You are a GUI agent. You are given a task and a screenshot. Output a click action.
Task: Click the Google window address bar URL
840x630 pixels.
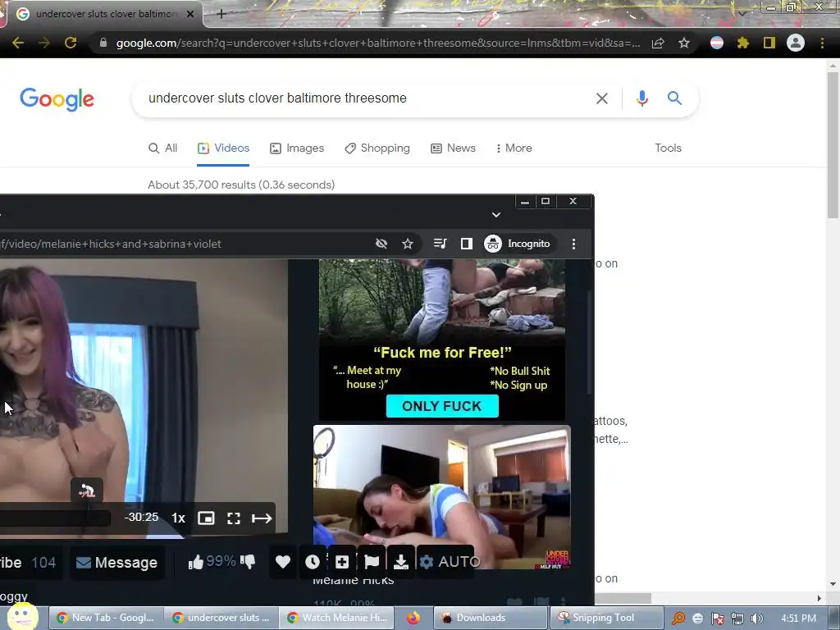pos(377,43)
